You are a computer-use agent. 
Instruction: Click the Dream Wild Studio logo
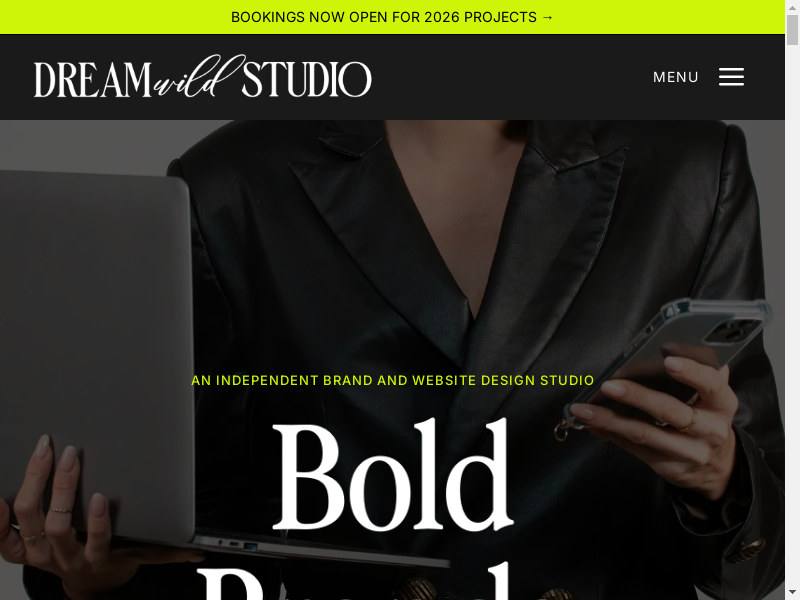[203, 77]
